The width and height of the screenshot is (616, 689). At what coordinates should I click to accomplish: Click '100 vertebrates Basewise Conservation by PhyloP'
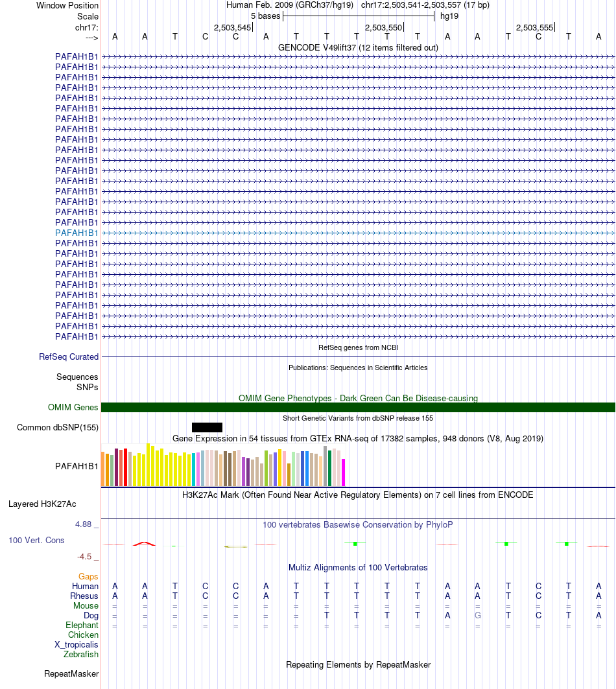pyautogui.click(x=358, y=524)
